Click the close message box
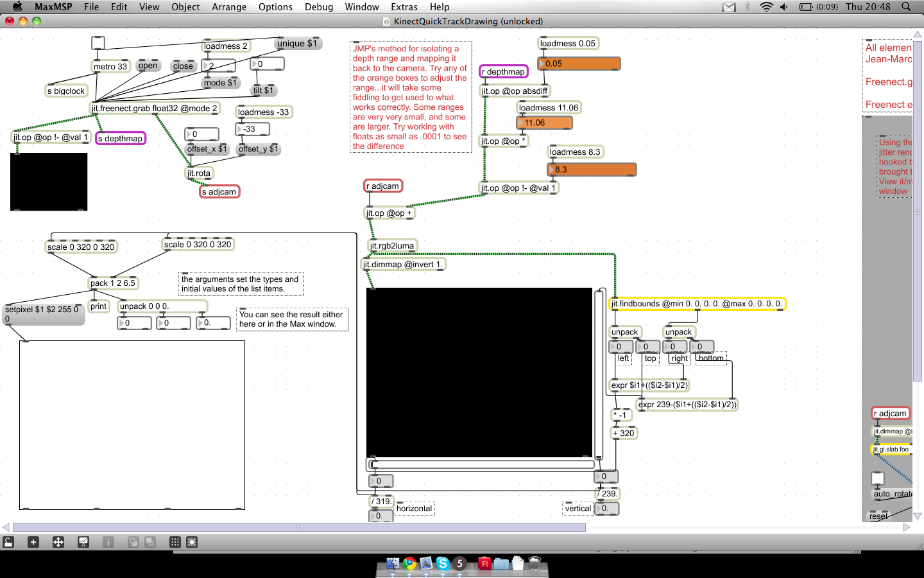Screen dimensions: 924x578 183,66
